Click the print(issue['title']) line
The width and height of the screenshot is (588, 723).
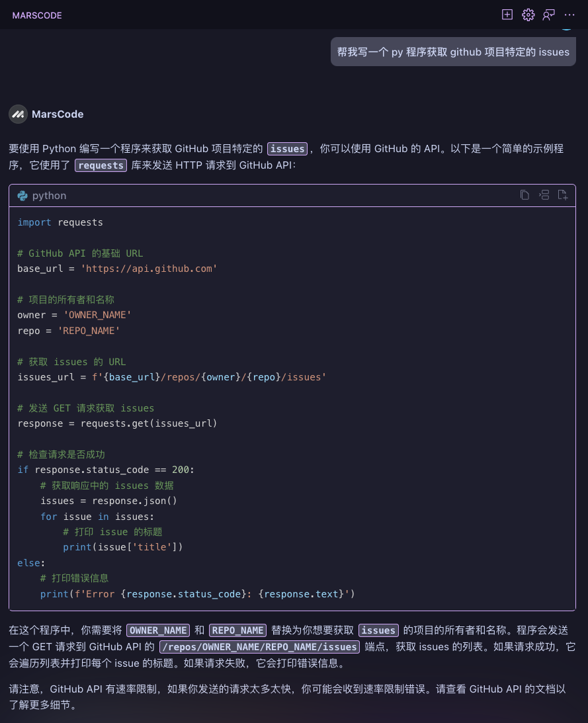pyautogui.click(x=123, y=547)
